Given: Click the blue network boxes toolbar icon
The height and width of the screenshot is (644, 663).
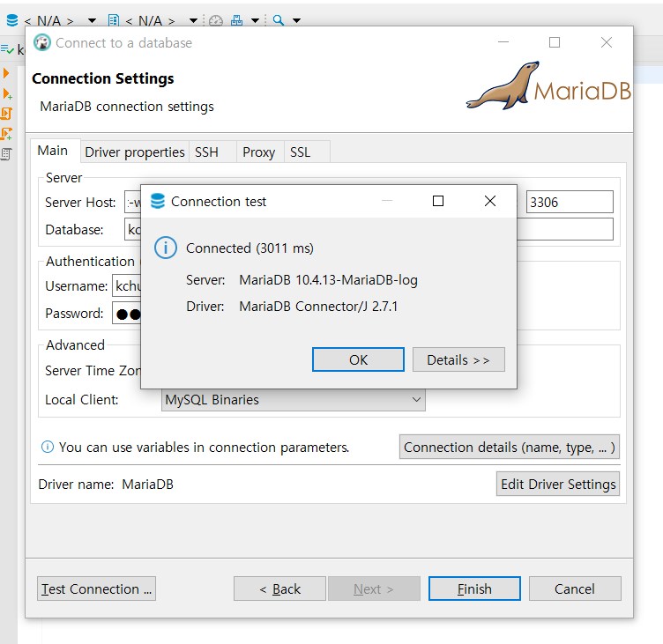Looking at the screenshot, I should [237, 20].
